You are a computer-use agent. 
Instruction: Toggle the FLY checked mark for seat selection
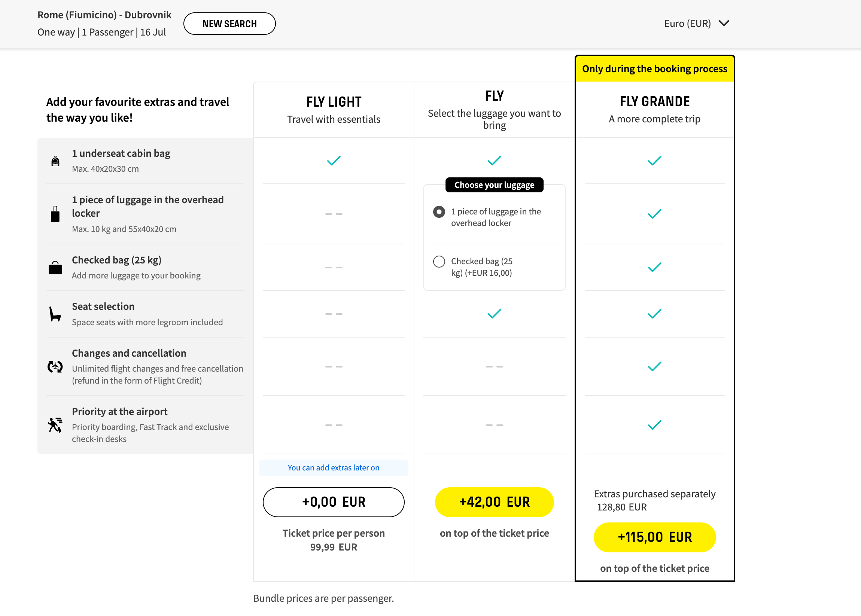coord(494,313)
